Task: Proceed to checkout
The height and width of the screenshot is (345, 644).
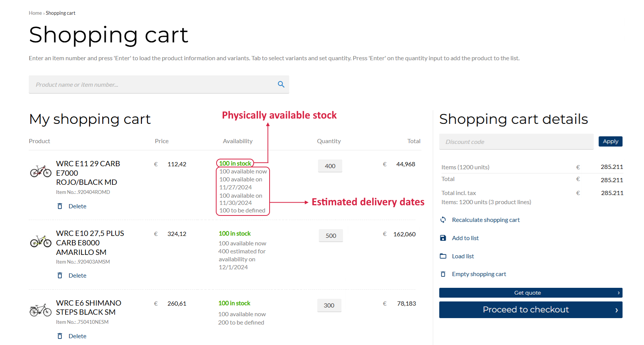Action: pyautogui.click(x=530, y=310)
